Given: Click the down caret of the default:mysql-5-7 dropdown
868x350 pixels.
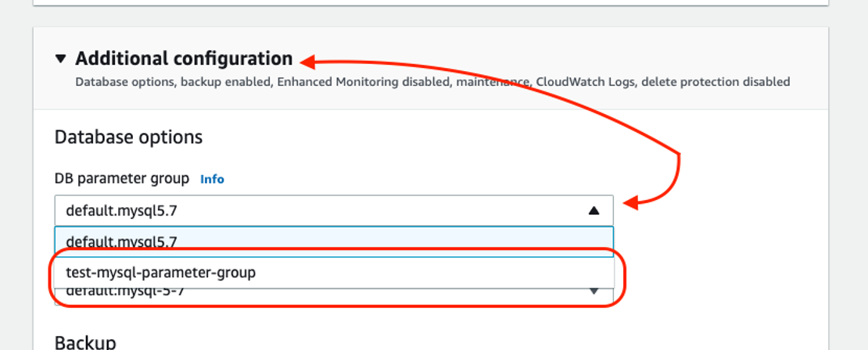Looking at the screenshot, I should 594,291.
